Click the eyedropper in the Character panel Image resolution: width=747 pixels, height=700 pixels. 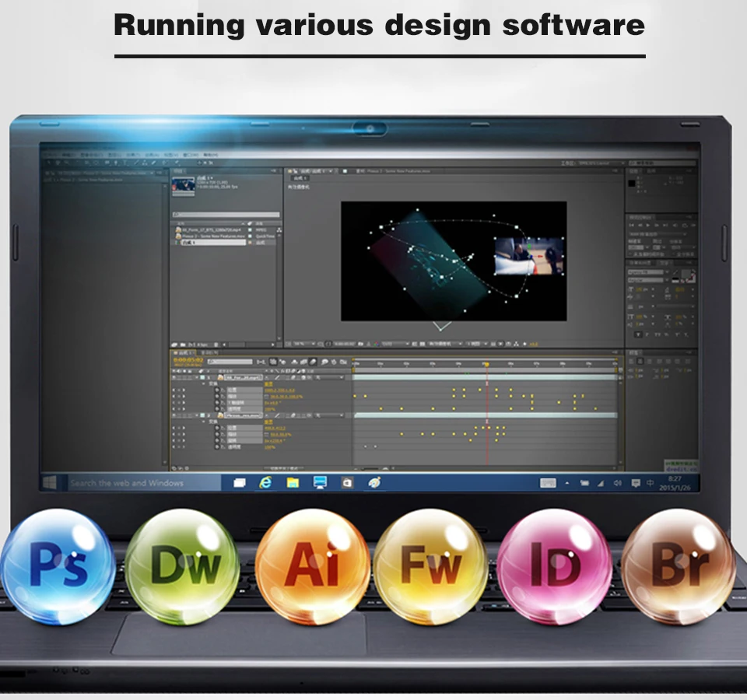(x=675, y=272)
